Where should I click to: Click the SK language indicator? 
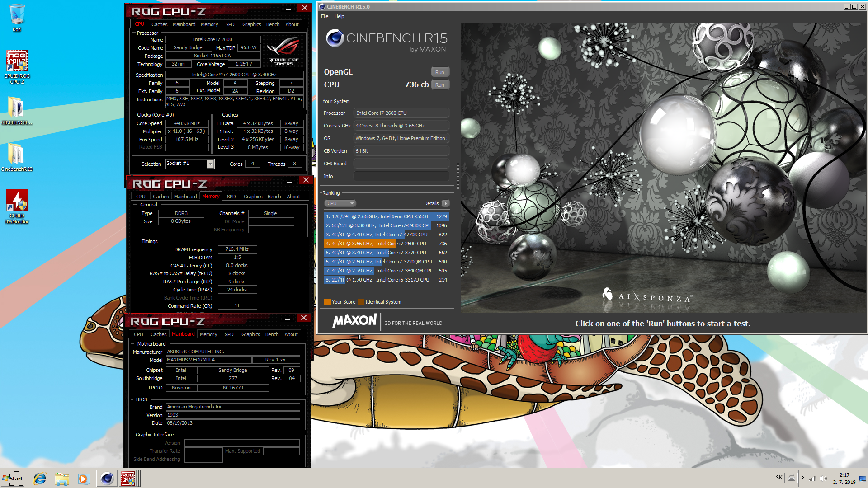(x=779, y=478)
